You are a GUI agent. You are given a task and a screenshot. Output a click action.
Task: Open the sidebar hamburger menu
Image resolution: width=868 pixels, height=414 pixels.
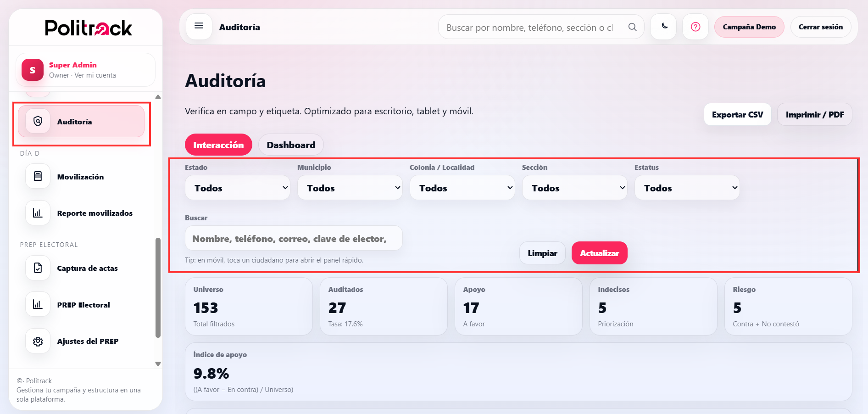(199, 26)
